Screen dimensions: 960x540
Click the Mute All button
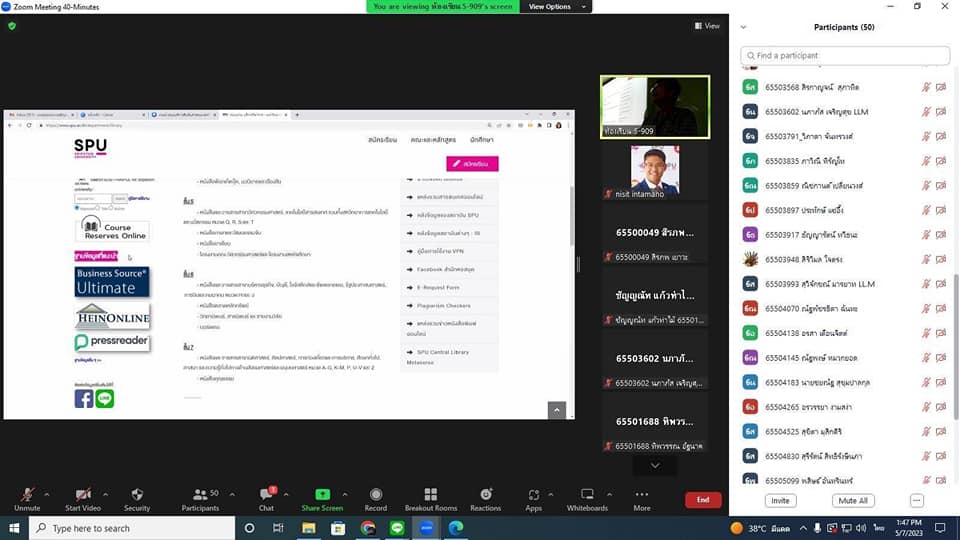tap(853, 500)
